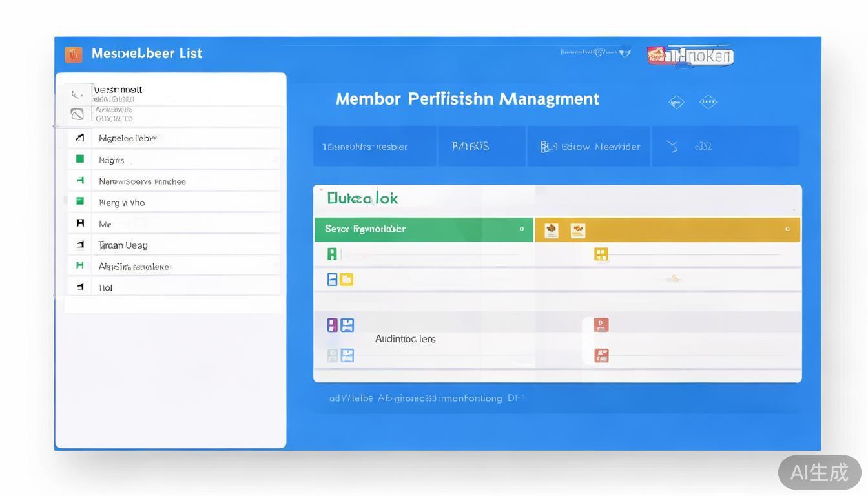Toggle the green square beside Nerg w Vho
The image size is (868, 496).
(80, 201)
